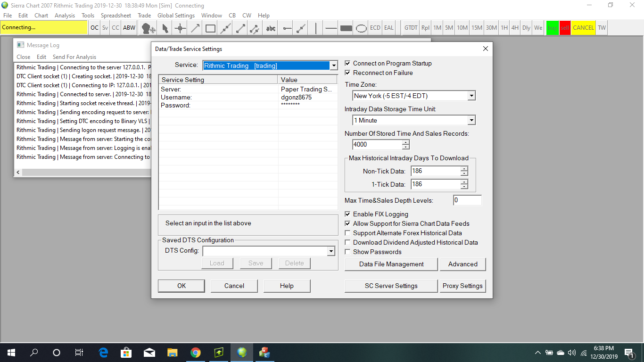Expand the Time Zone dropdown

[471, 96]
